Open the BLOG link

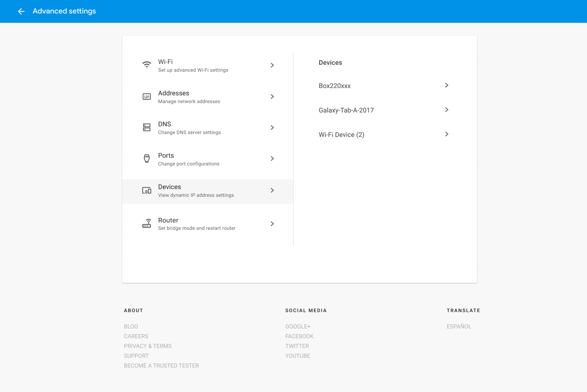(x=131, y=326)
